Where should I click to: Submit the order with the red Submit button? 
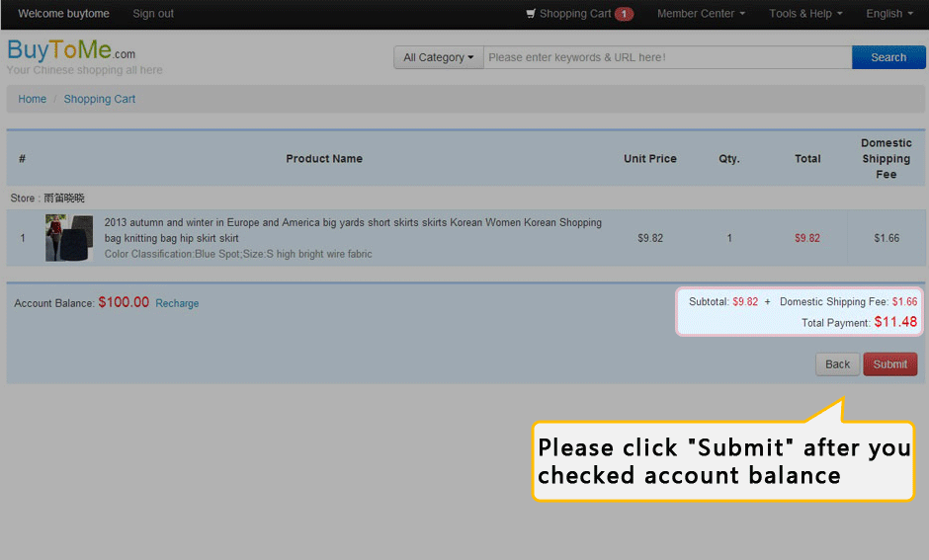point(889,364)
